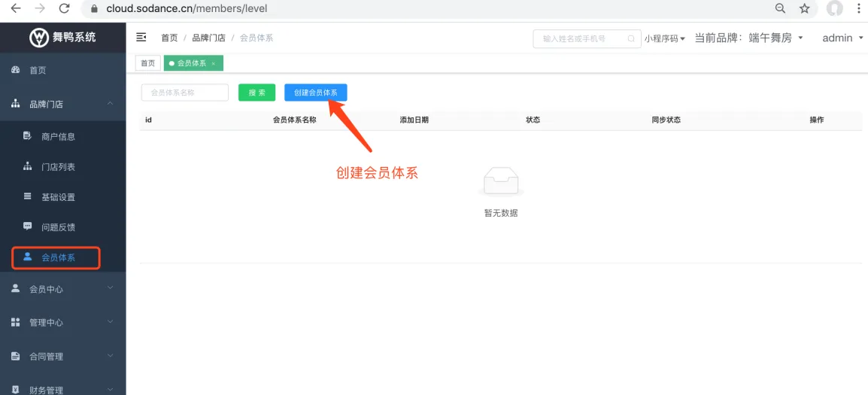The image size is (868, 395).
Task: Open 商户信息 in the sidebar
Action: click(58, 136)
